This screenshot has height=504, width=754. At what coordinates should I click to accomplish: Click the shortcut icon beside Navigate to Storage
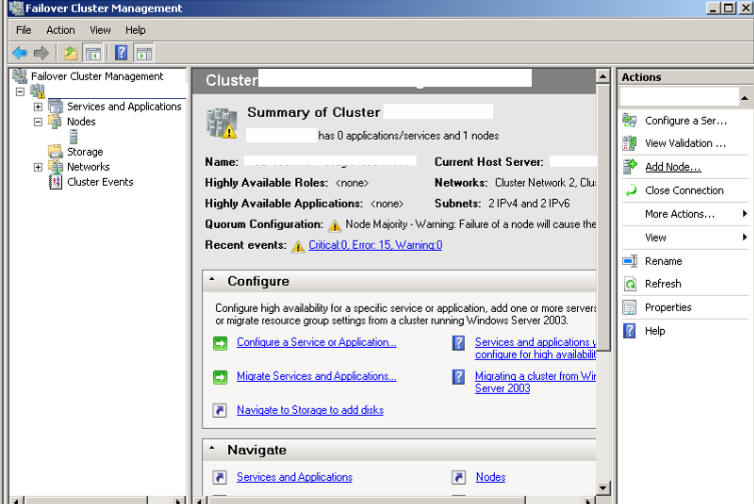(220, 410)
